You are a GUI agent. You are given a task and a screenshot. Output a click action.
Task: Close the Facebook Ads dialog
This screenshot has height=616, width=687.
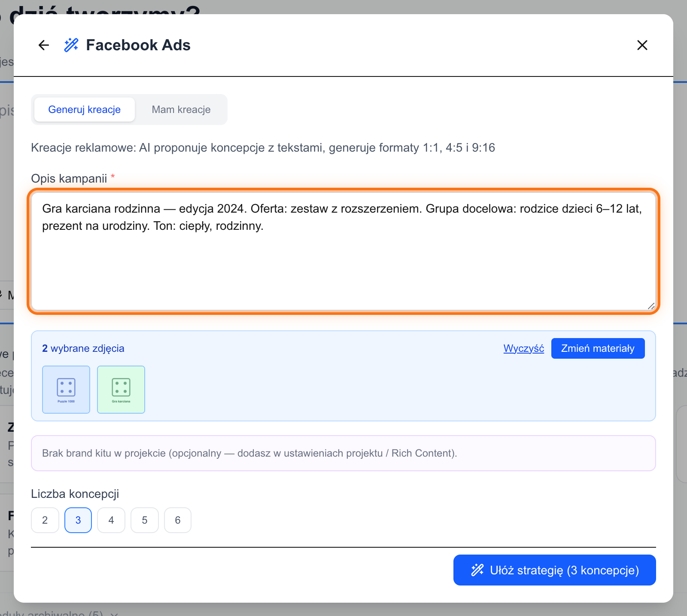point(642,45)
